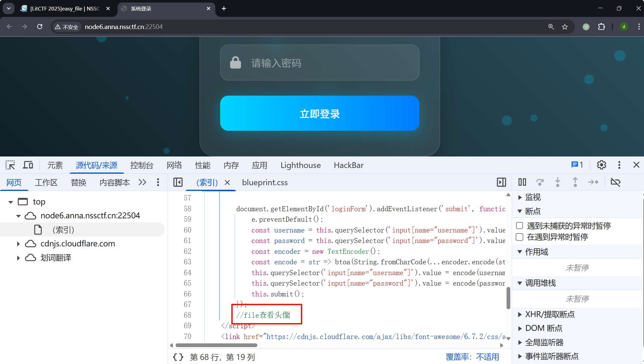Viewport: 644px width, 364px height.
Task: Switch to the 控制台 Console panel
Action: 142,165
